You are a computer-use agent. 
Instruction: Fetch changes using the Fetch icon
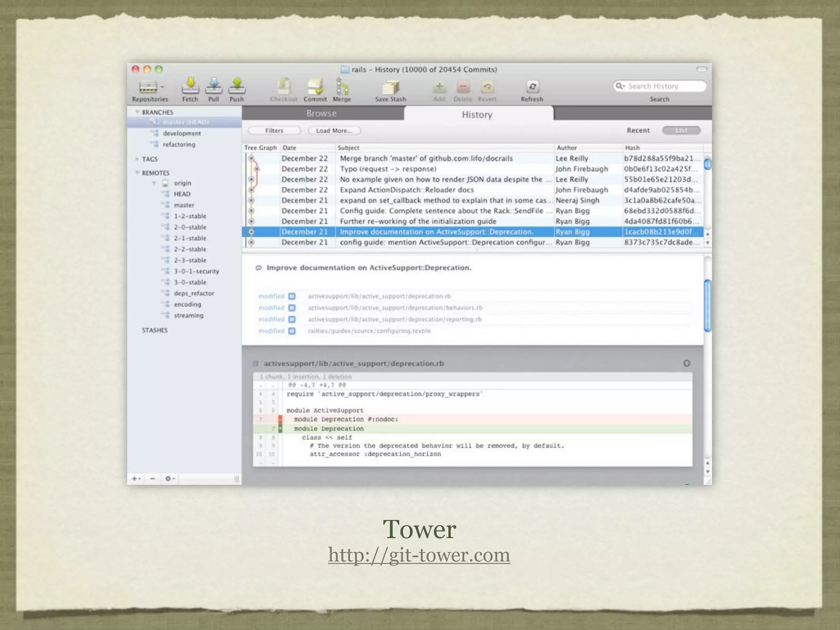click(x=190, y=86)
